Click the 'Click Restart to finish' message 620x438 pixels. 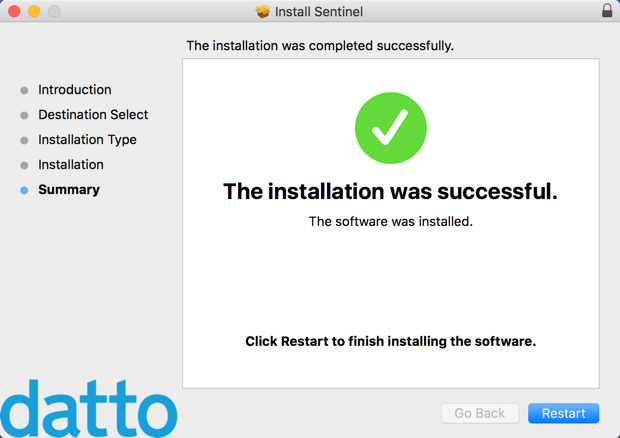pyautogui.click(x=390, y=341)
